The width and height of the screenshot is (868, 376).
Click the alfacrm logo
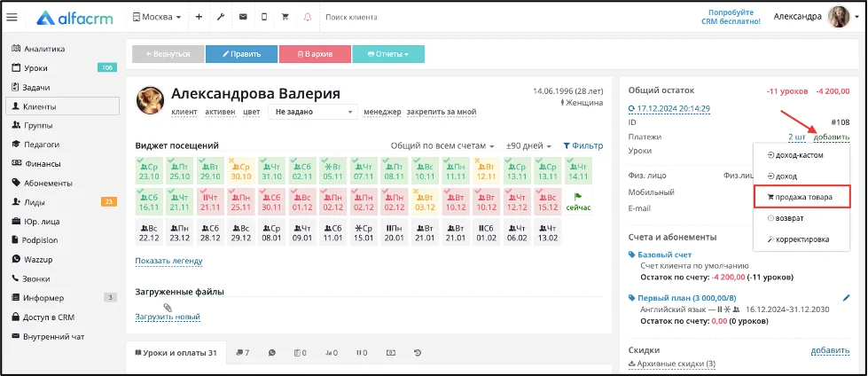(74, 18)
